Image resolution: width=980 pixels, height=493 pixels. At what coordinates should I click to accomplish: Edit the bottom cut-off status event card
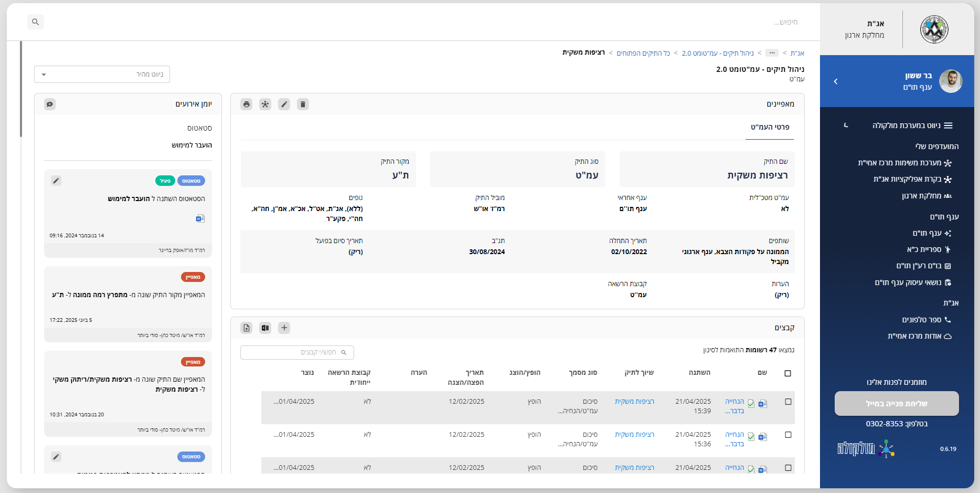[x=56, y=457]
